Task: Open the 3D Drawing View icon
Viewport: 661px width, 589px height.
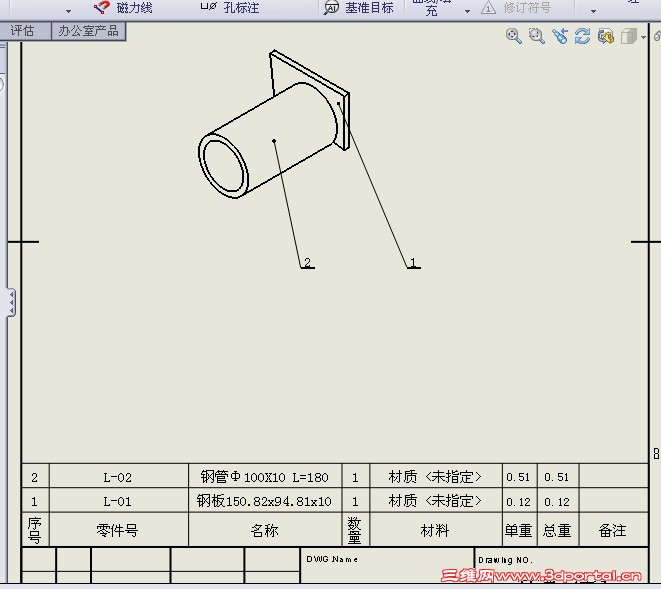Action: 606,36
